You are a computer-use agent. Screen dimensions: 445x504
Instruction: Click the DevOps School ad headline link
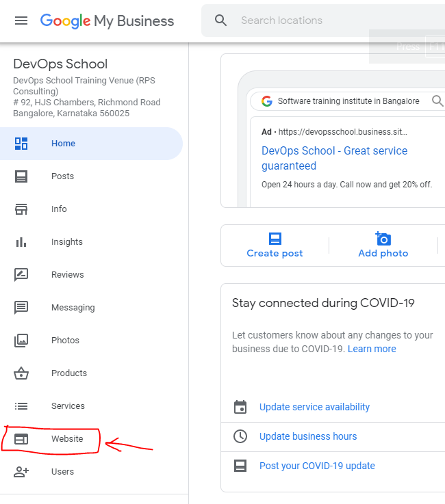334,158
